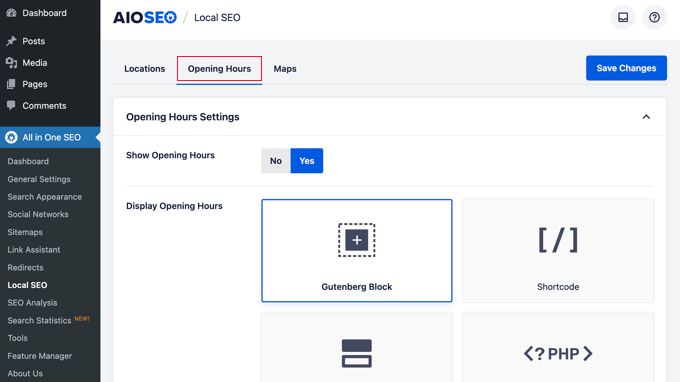This screenshot has height=382, width=680.
Task: Open Link Assistant submenu
Action: 33,250
